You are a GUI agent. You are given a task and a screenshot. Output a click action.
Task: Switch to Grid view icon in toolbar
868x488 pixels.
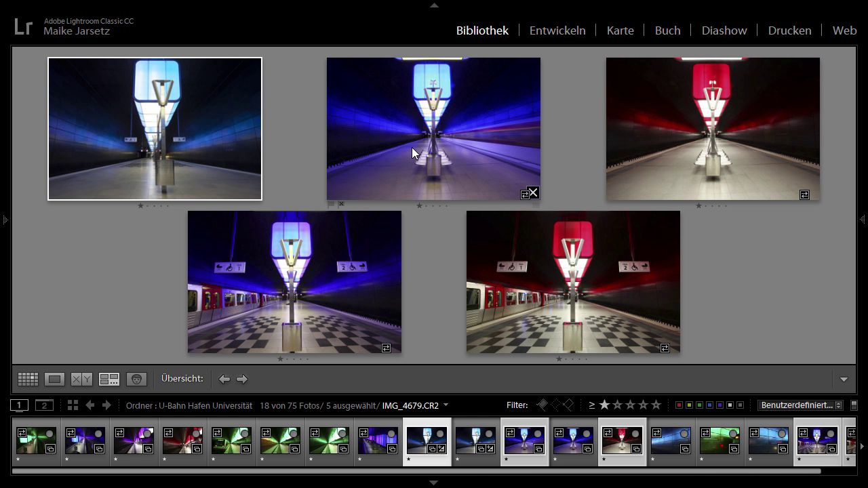pos(28,380)
